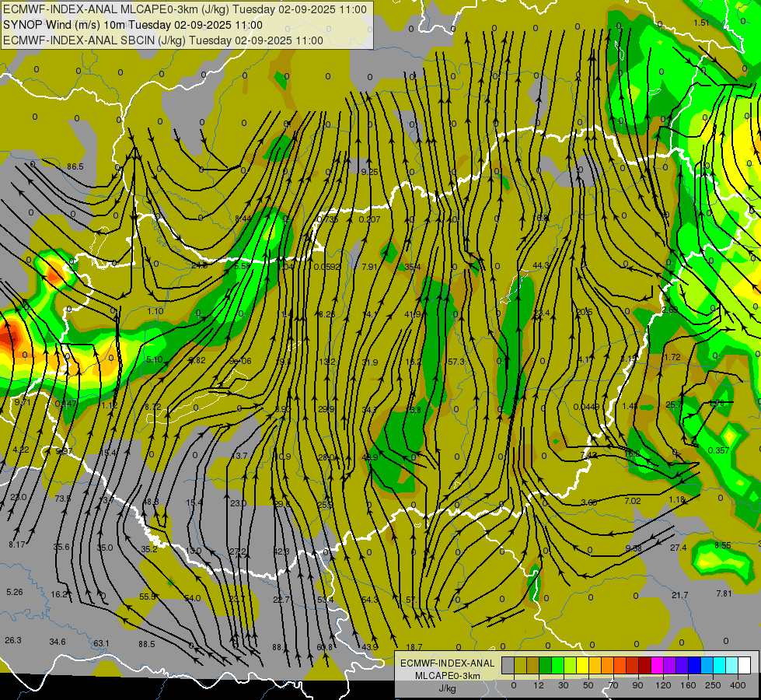Viewport: 761px width, 700px height.
Task: Click the dark red legend swatch
Action: 645,665
